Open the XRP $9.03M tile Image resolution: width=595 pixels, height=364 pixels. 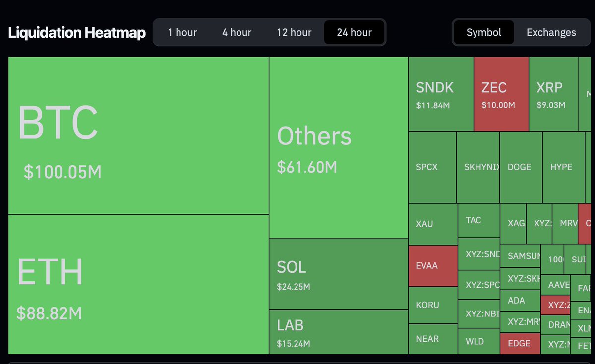click(553, 94)
